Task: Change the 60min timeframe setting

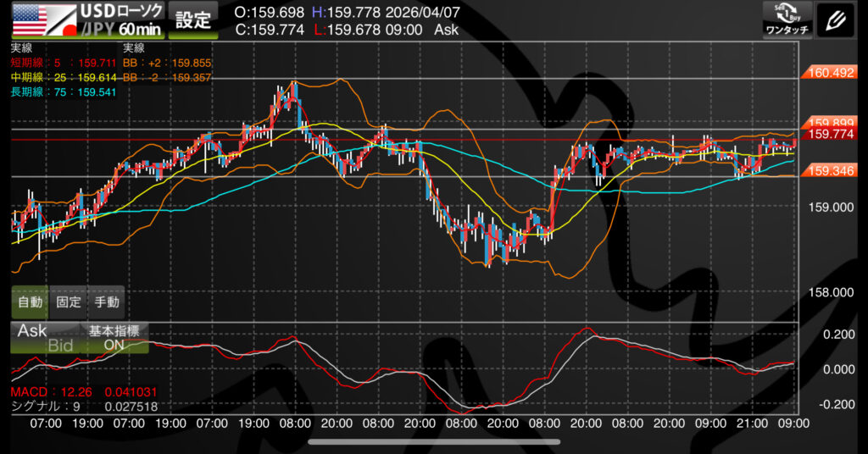Action: (134, 30)
